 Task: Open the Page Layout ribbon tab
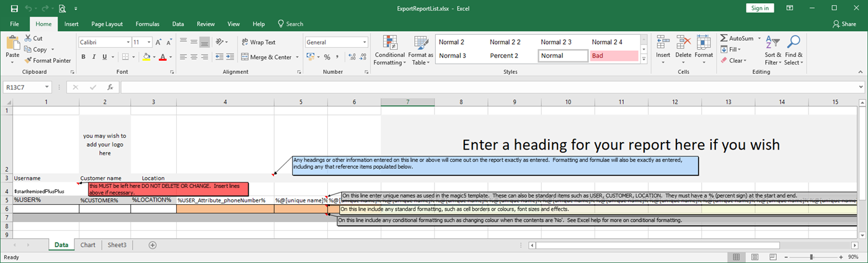107,24
